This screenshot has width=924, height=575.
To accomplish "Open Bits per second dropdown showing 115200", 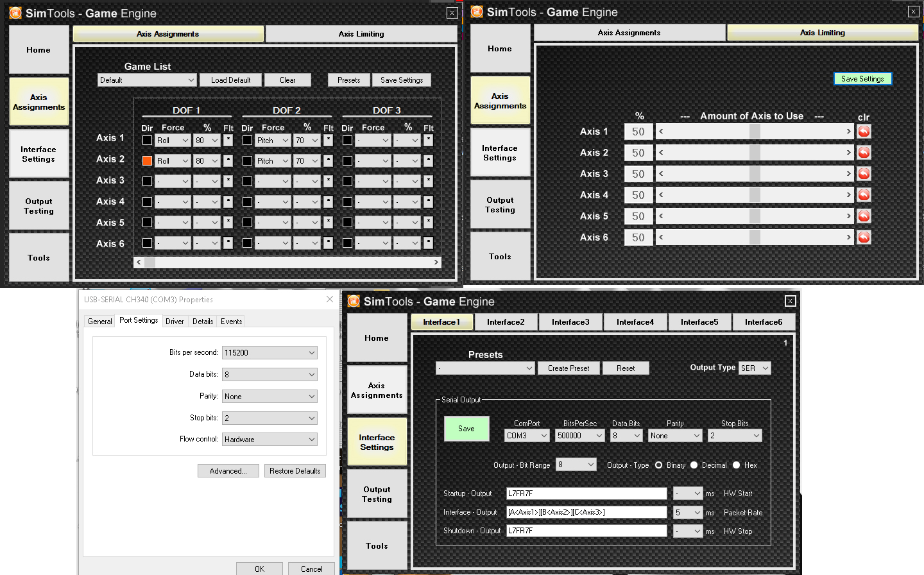I will click(x=269, y=353).
